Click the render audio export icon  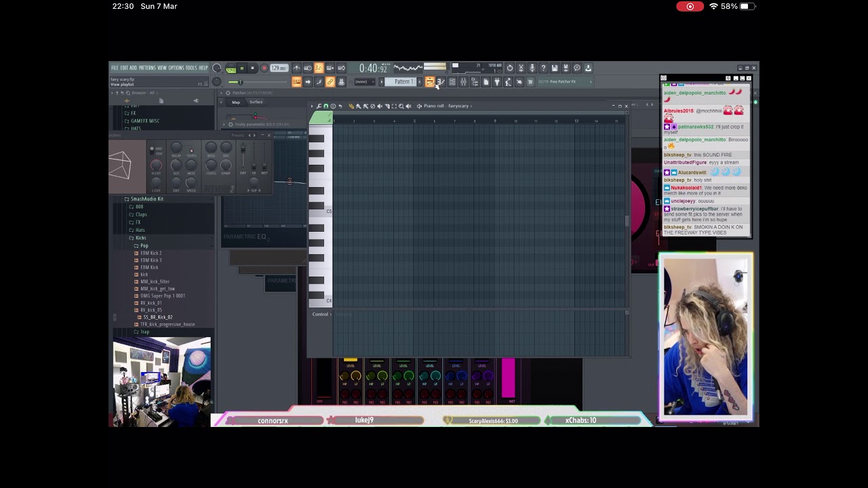566,68
